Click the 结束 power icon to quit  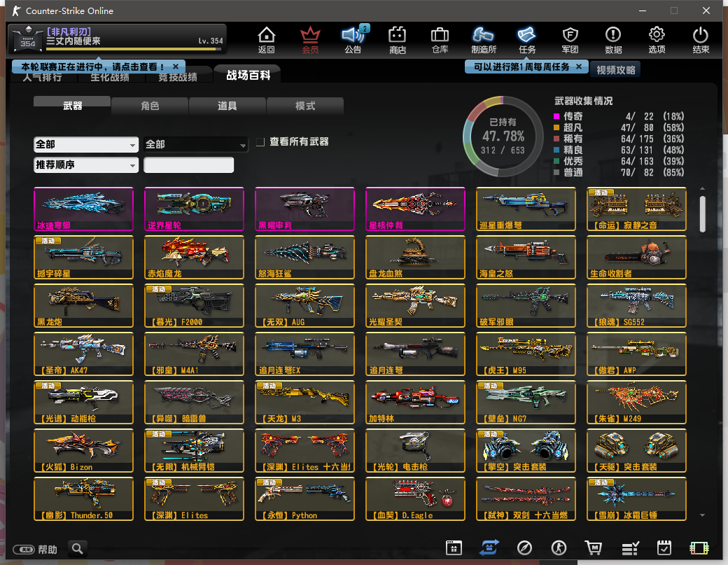click(701, 40)
